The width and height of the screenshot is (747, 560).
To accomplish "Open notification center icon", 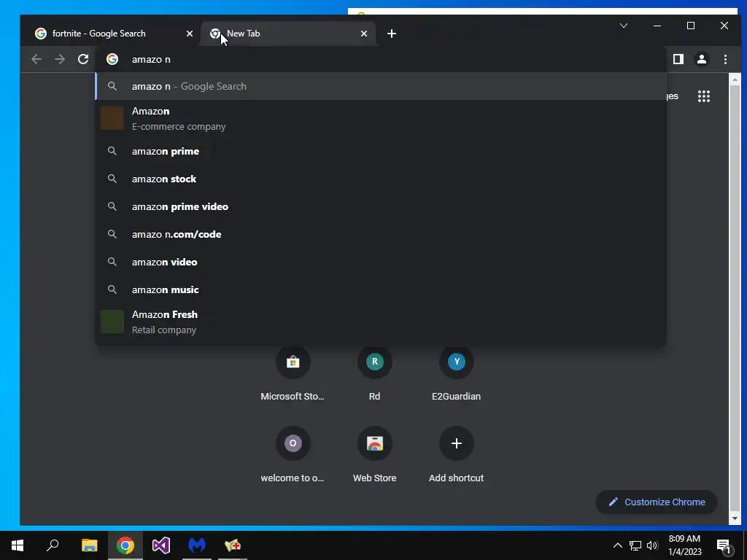I will [724, 545].
